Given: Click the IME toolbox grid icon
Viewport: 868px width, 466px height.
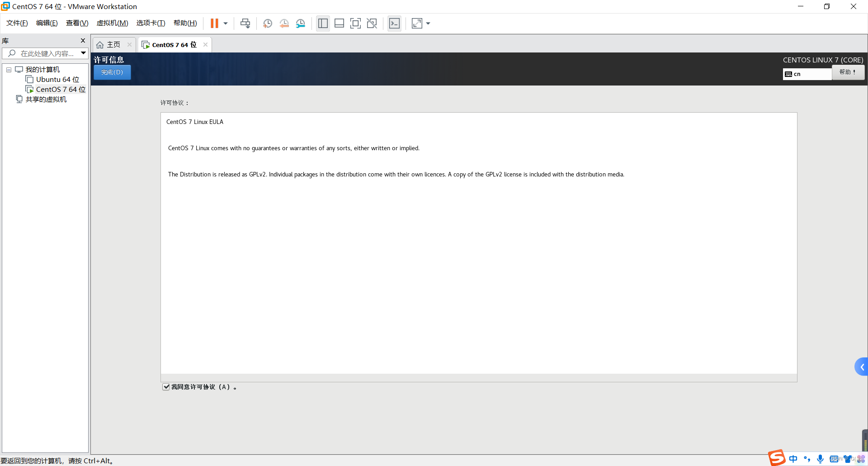Looking at the screenshot, I should (860, 459).
